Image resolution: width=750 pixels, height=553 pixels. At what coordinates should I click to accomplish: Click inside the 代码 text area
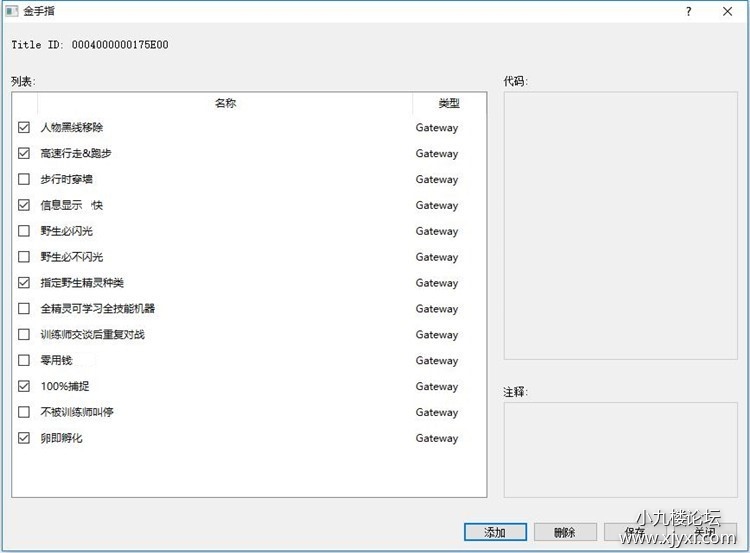click(620, 225)
